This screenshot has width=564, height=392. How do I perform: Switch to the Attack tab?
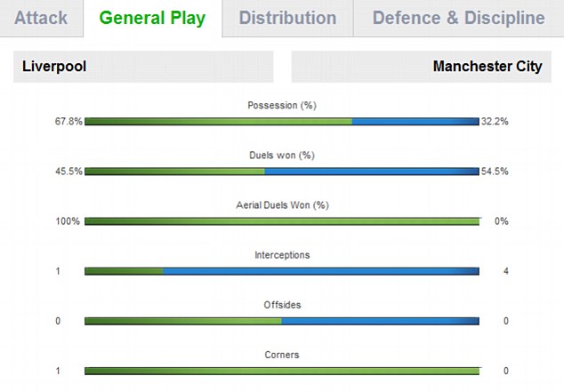point(41,18)
